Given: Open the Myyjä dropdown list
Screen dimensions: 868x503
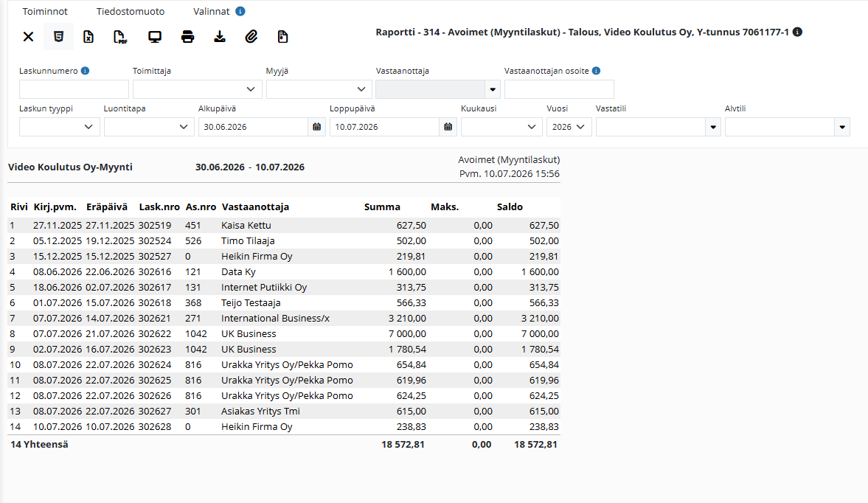Looking at the screenshot, I should 319,89.
